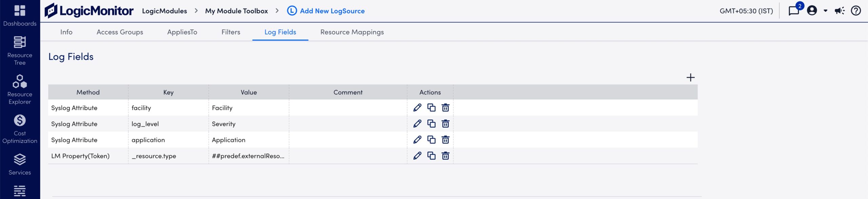This screenshot has width=868, height=199.
Task: Open the user account profile icon
Action: [812, 10]
